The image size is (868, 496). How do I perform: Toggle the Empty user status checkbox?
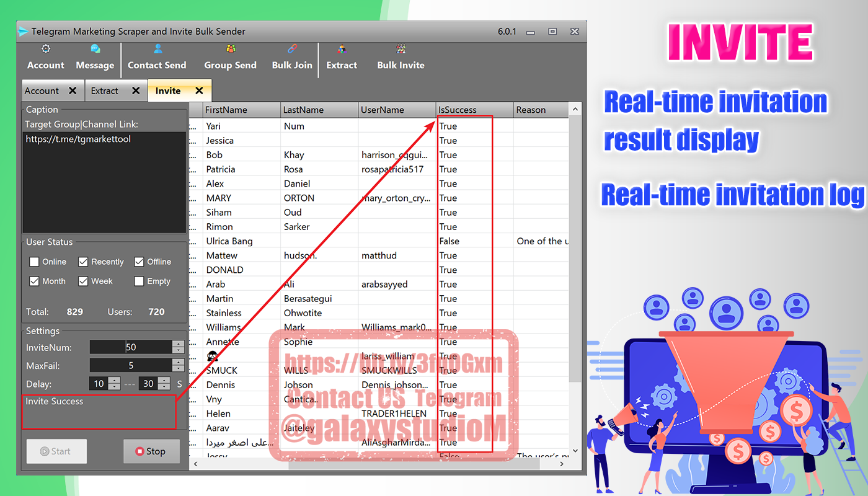pyautogui.click(x=139, y=281)
